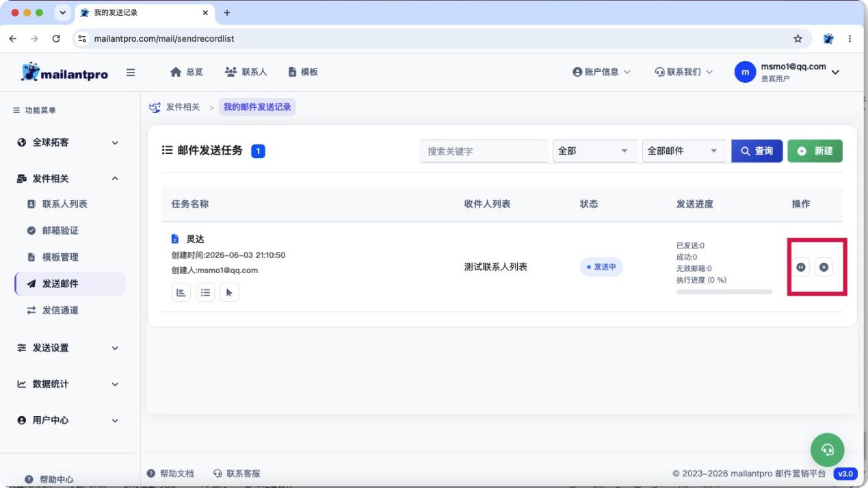Click the address bar URL
This screenshot has height=488, width=868.
click(164, 39)
